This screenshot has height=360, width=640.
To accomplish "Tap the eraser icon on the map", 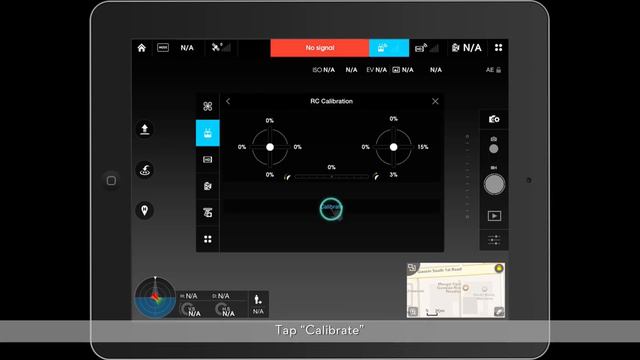I will tap(499, 312).
